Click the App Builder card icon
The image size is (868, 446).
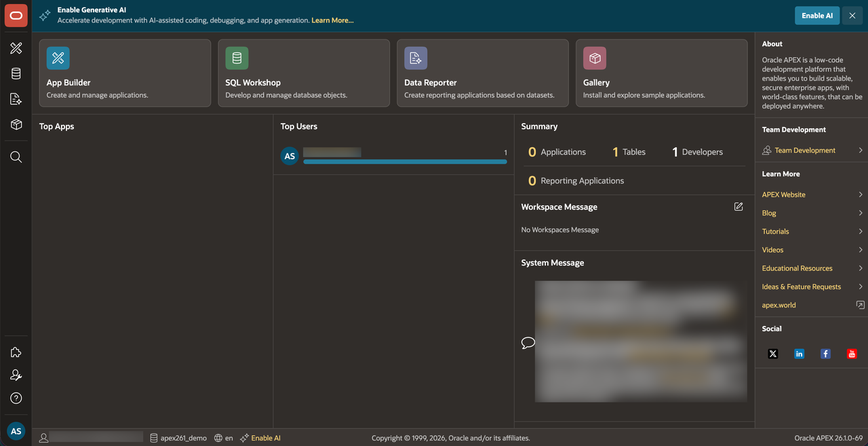tap(58, 58)
